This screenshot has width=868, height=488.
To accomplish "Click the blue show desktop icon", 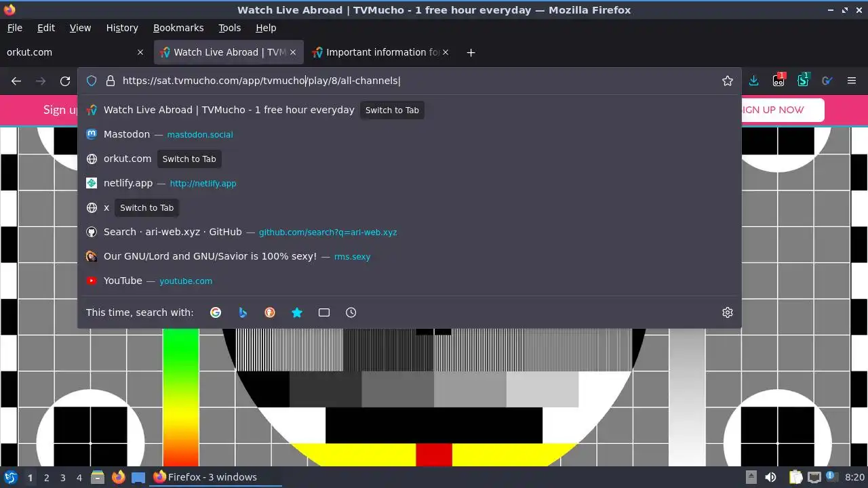I will point(138,477).
